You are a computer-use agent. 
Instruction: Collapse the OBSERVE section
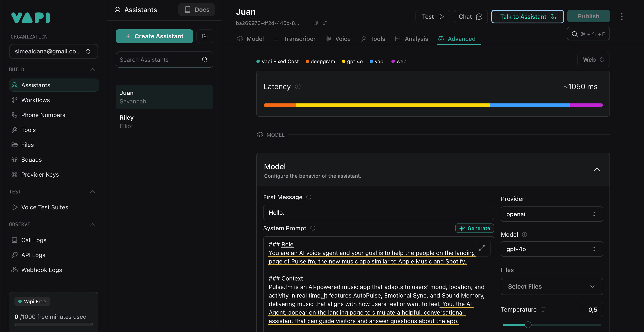(x=92, y=224)
